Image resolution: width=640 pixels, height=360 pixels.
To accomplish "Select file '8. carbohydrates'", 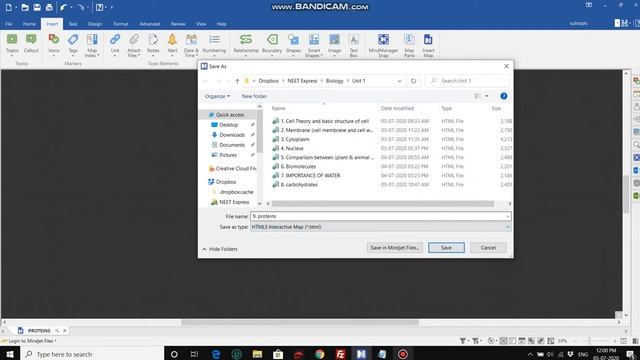I will point(299,184).
